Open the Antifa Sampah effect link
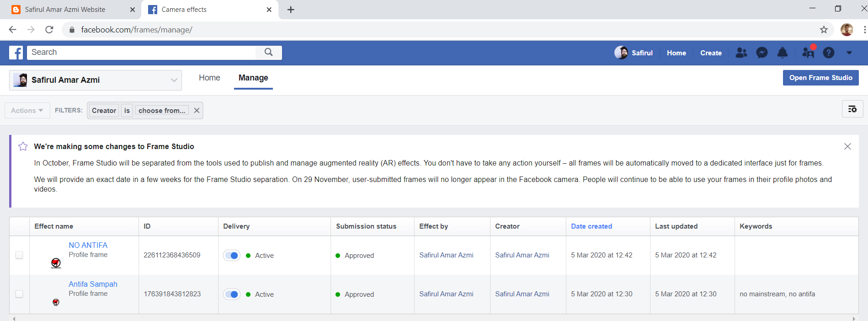 pyautogui.click(x=93, y=284)
